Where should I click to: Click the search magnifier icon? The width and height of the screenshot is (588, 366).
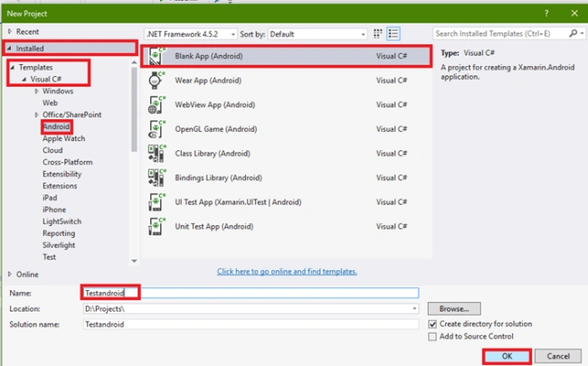pos(573,33)
